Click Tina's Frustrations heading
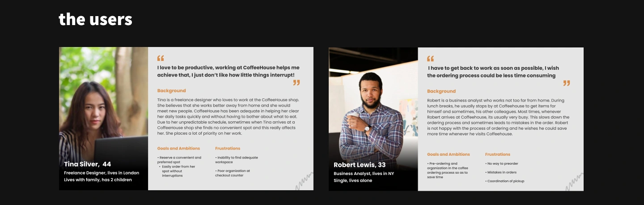The width and height of the screenshot is (644, 205). (x=228, y=149)
